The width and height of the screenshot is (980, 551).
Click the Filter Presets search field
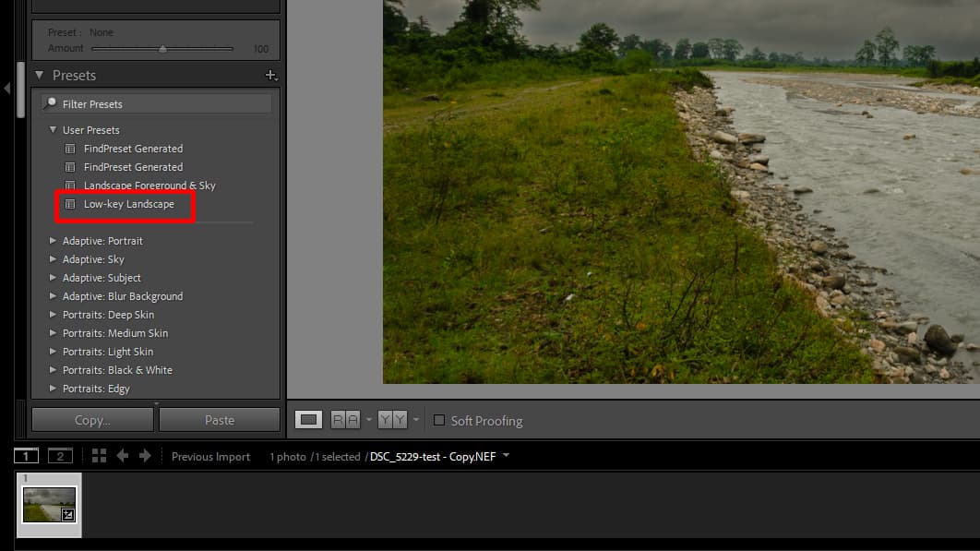[156, 103]
